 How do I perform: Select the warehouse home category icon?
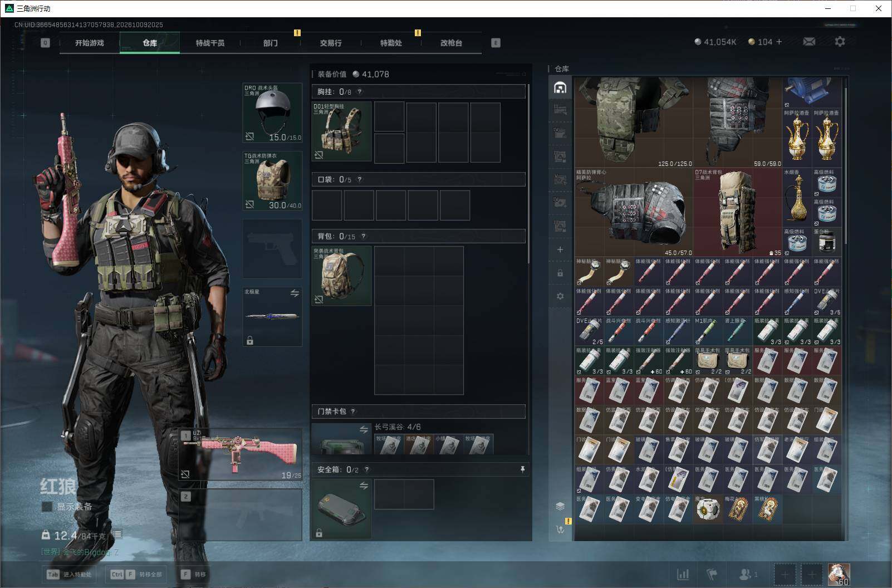(560, 87)
